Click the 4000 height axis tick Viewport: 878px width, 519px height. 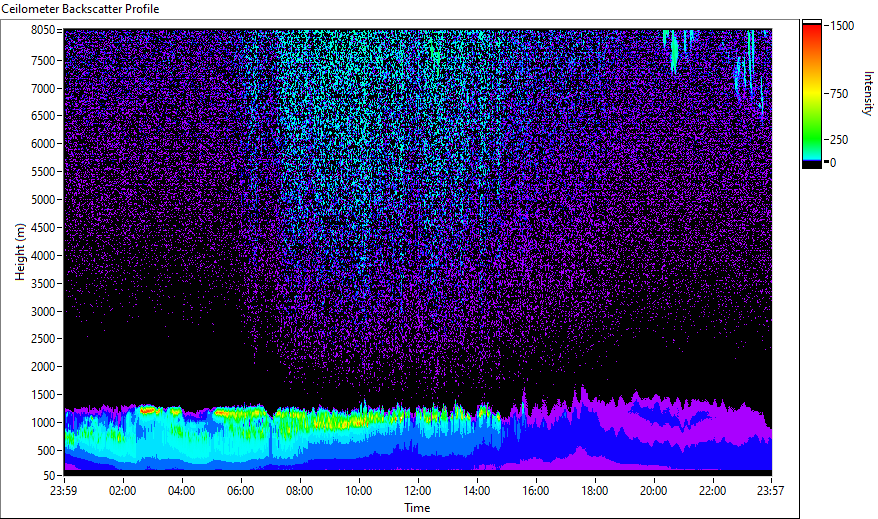(x=43, y=256)
